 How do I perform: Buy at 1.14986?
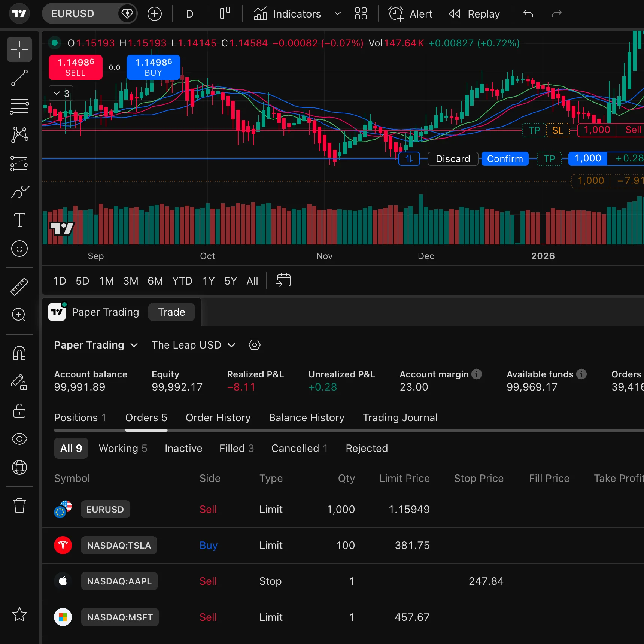point(154,67)
